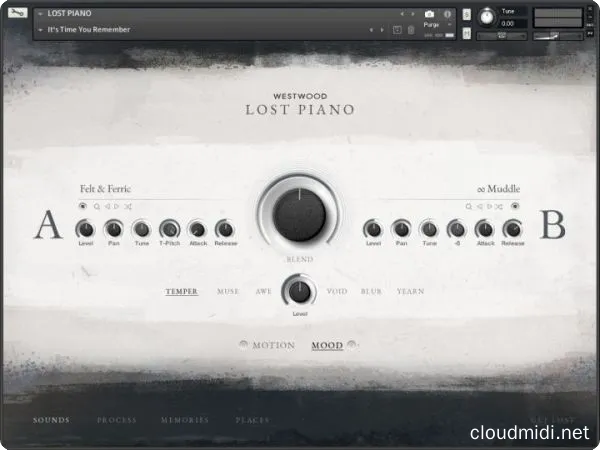Click the header pan slider
Image resolution: width=600 pixels, height=450 pixels.
tap(502, 36)
